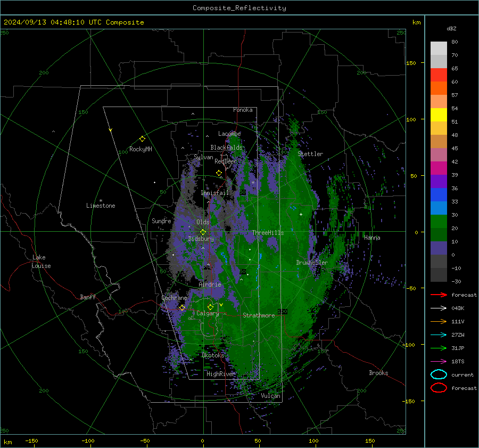The image size is (479, 448).
Task: Click the Vulcan city label
Action: [x=270, y=396]
